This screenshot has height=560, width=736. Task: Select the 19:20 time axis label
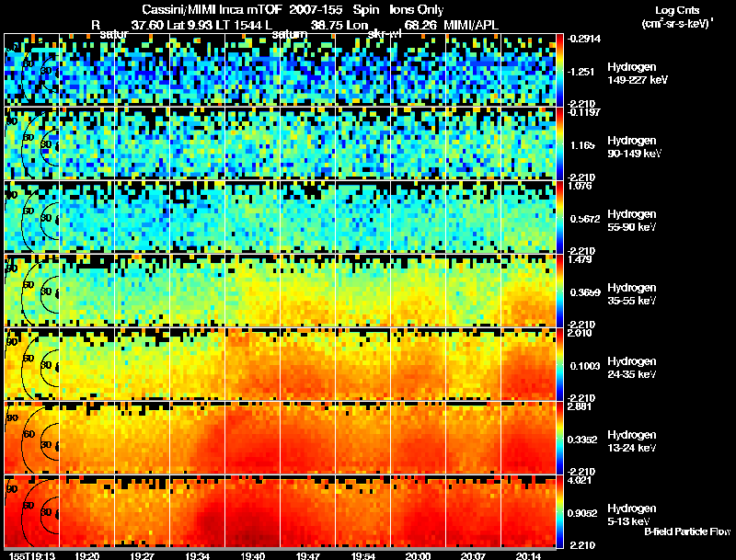click(x=86, y=555)
